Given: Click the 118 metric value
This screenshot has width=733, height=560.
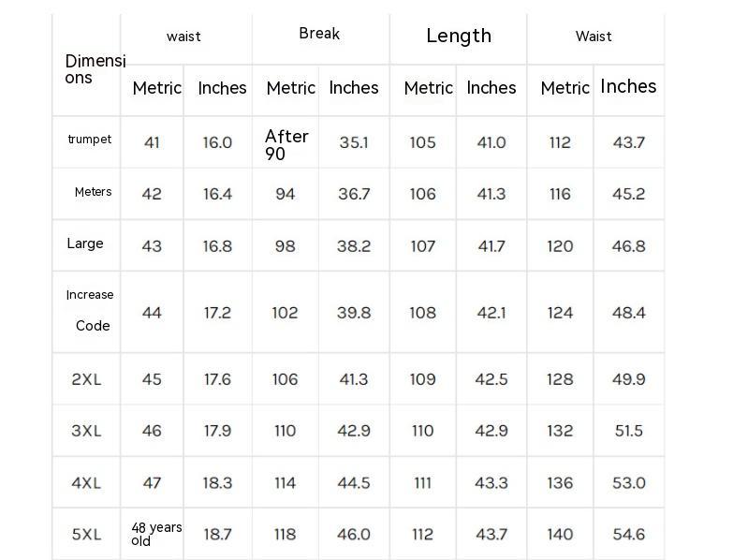Looking at the screenshot, I should pyautogui.click(x=285, y=535).
